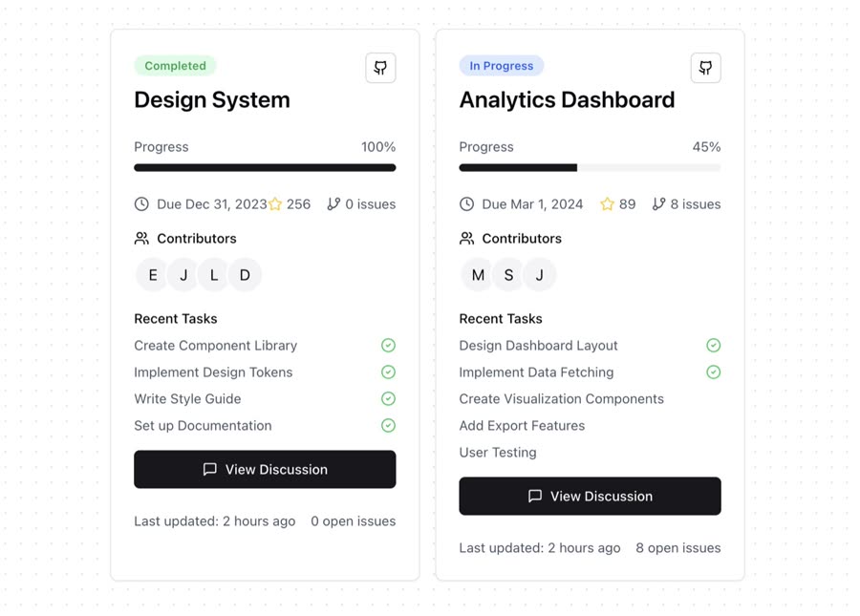860x616 pixels.
Task: Click View Discussion on Analytics Dashboard card
Action: point(591,496)
